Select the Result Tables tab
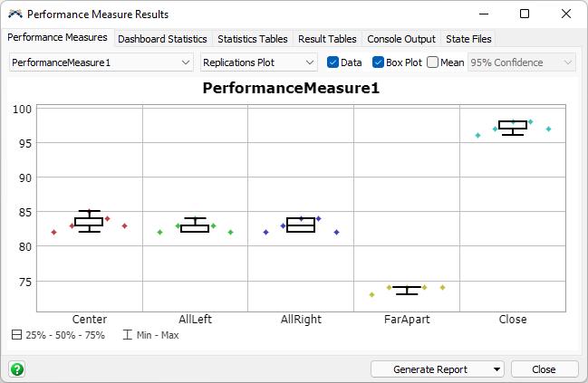The width and height of the screenshot is (588, 383). (327, 39)
